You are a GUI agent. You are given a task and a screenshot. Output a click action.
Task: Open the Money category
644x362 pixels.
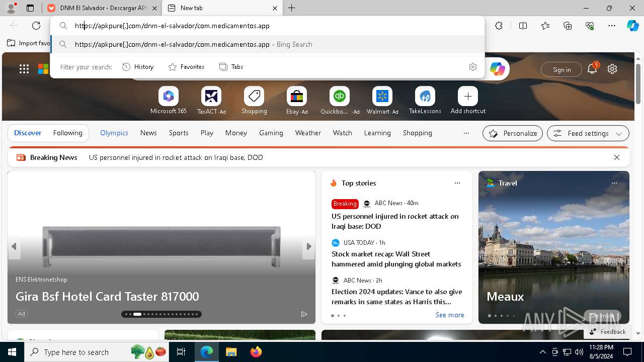click(x=236, y=133)
